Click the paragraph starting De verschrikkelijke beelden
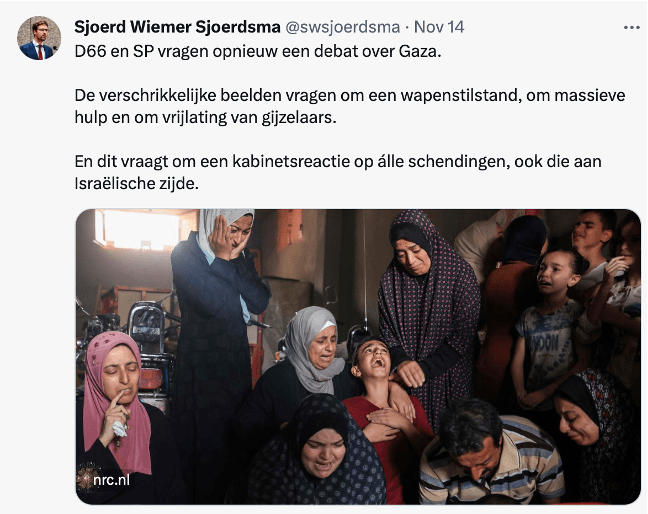The height and width of the screenshot is (514, 648). tap(350, 106)
